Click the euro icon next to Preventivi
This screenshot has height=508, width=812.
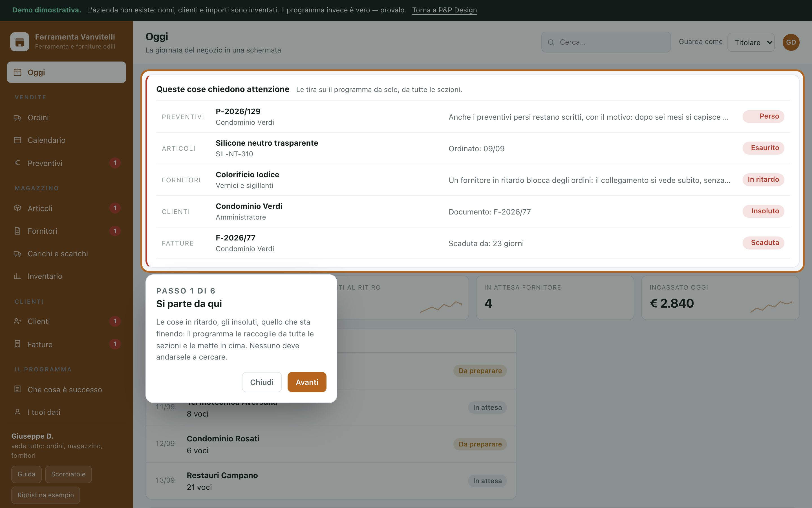[x=17, y=163]
